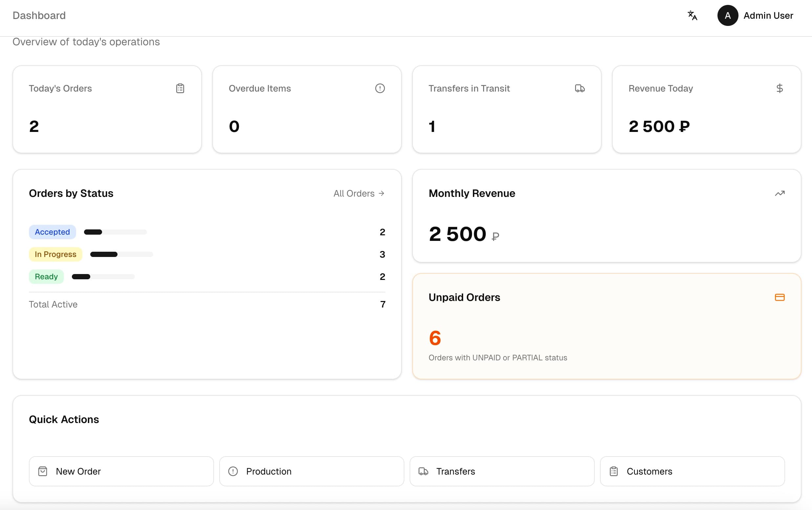The image size is (812, 510).
Task: Click the truck icon beside Transfers quick action
Action: 423,471
